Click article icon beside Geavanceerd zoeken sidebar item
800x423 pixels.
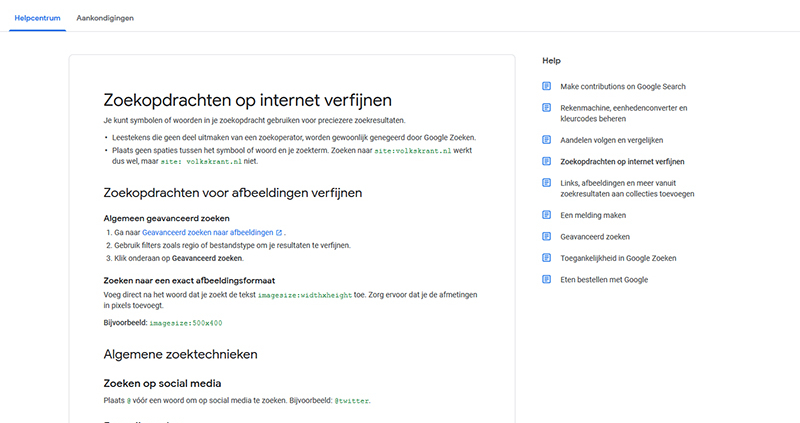546,236
